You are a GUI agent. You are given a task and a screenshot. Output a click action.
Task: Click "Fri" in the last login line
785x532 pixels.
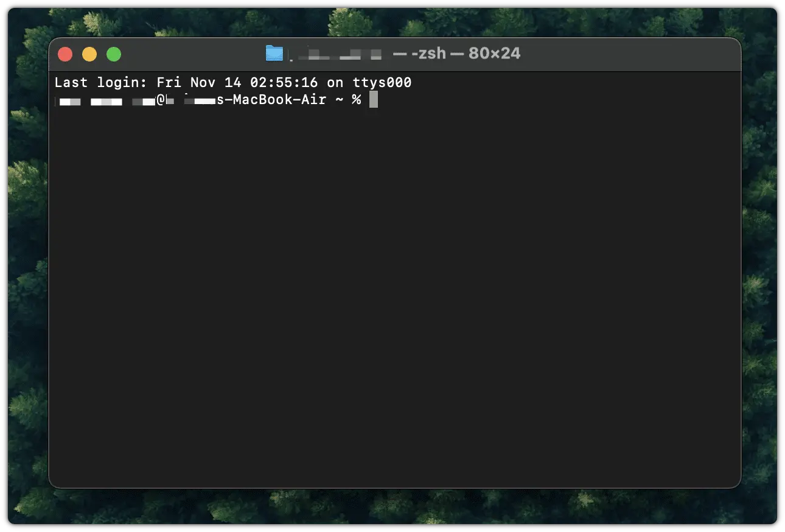(x=169, y=83)
